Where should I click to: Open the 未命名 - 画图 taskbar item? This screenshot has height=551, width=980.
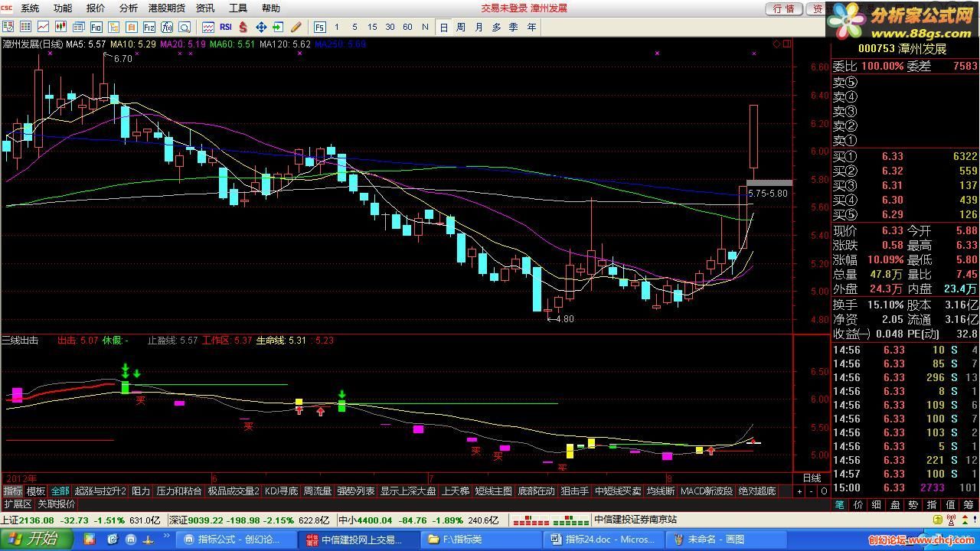click(x=727, y=540)
